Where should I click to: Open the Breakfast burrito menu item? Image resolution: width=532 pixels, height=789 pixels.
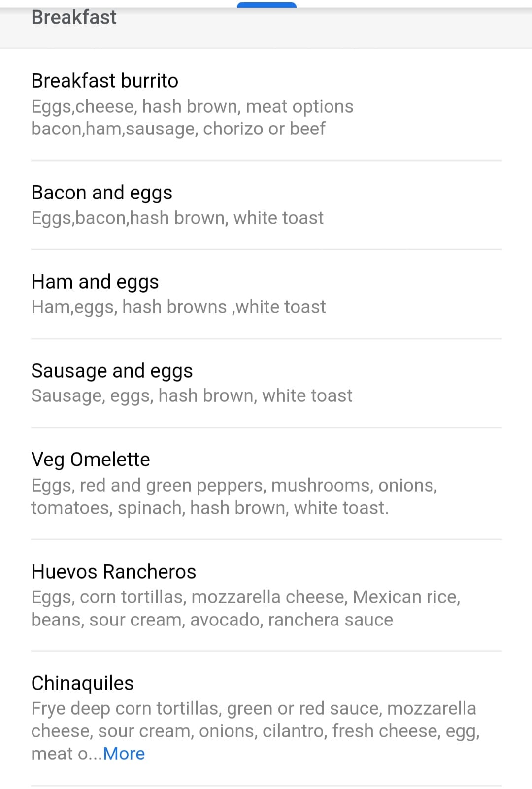104,81
